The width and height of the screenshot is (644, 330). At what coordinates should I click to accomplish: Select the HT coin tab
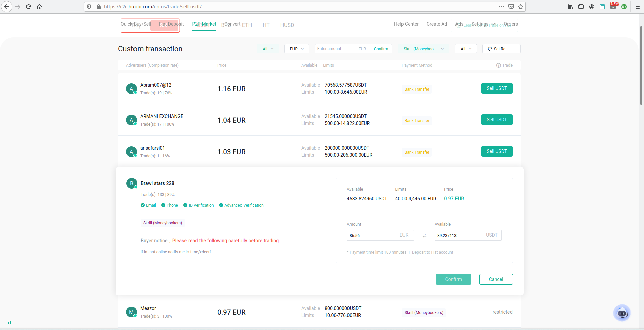point(266,25)
